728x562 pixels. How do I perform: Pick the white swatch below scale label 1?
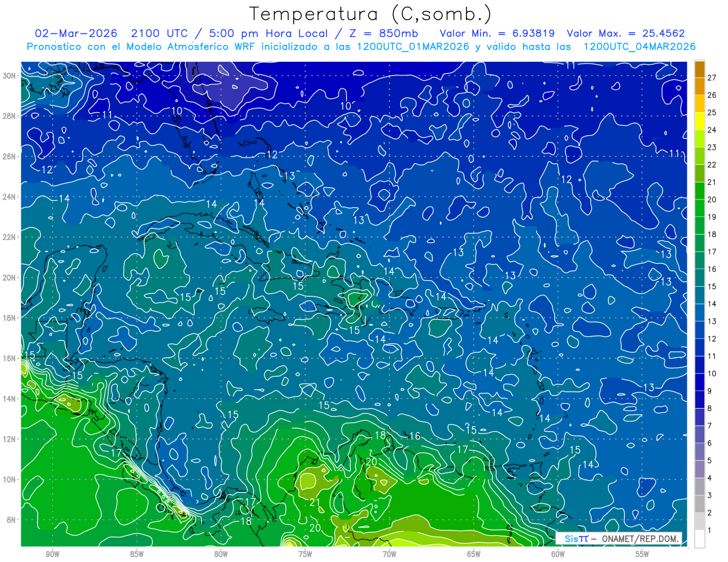tap(699, 539)
